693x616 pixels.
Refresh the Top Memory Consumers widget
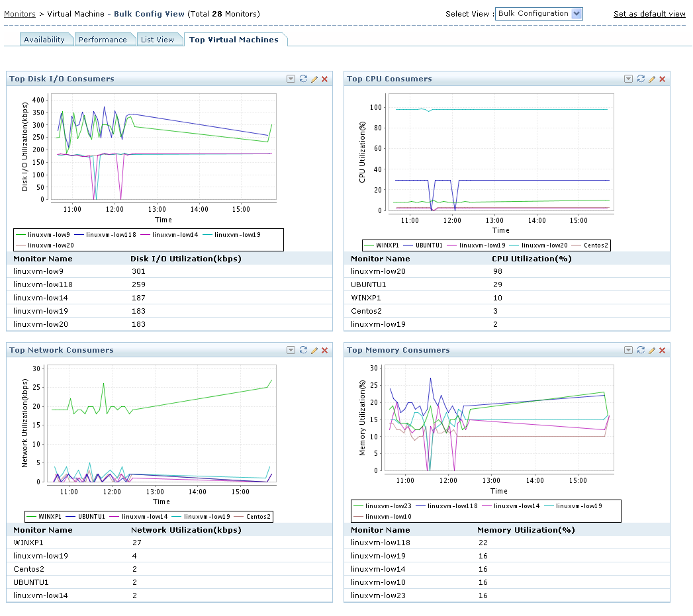pos(641,350)
